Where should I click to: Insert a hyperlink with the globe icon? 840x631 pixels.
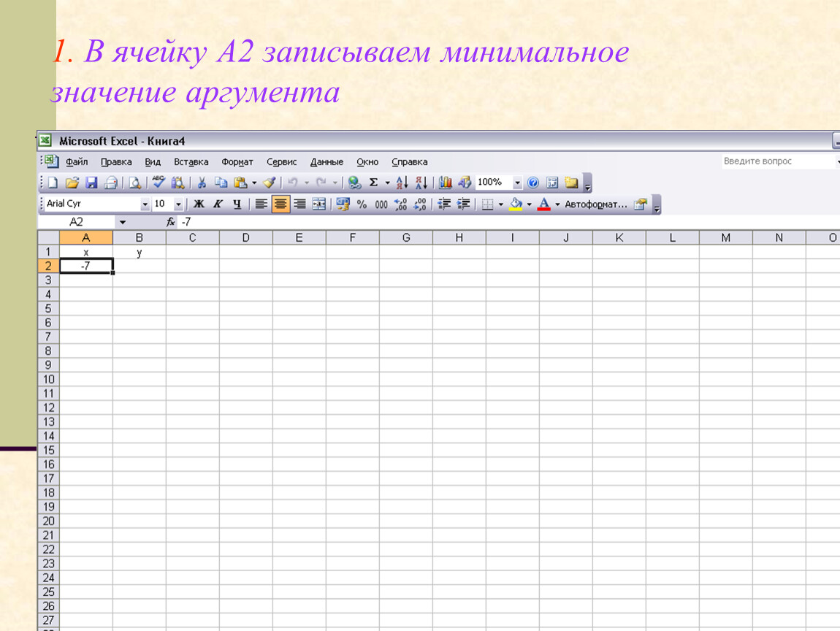(354, 183)
